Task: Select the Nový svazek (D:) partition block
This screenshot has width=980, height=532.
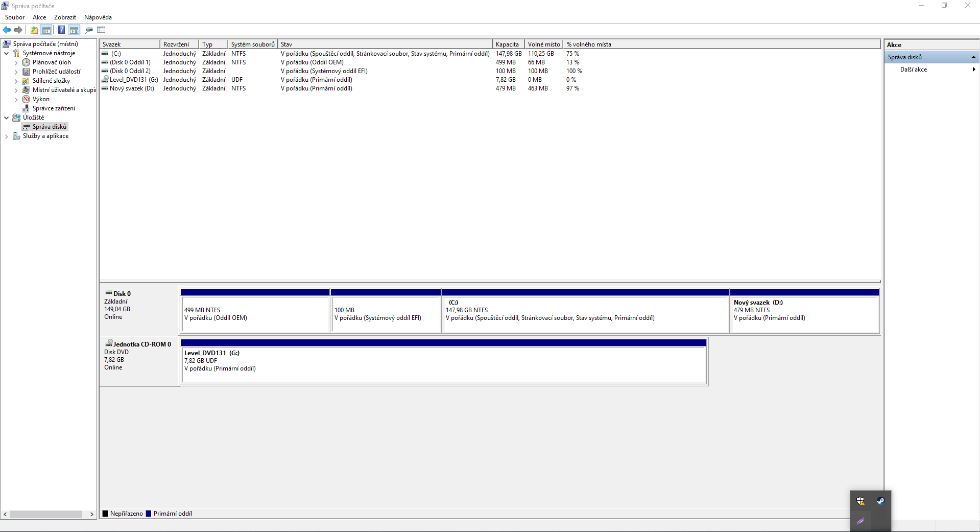Action: (804, 314)
